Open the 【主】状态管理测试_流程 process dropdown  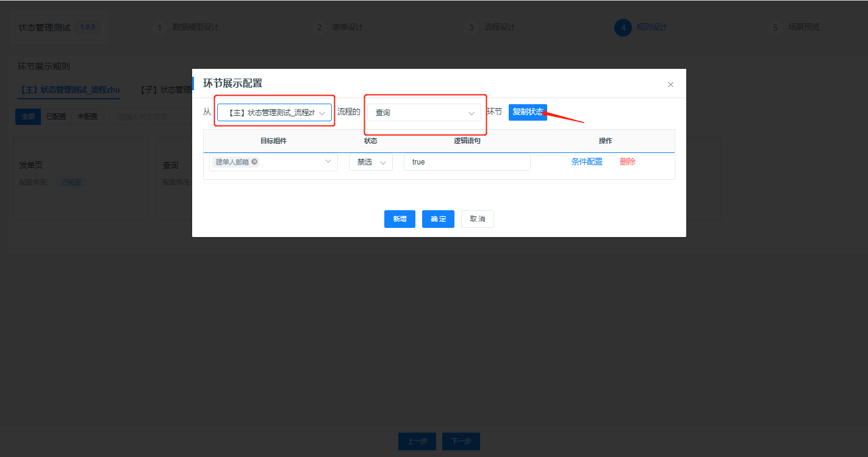[x=274, y=113]
